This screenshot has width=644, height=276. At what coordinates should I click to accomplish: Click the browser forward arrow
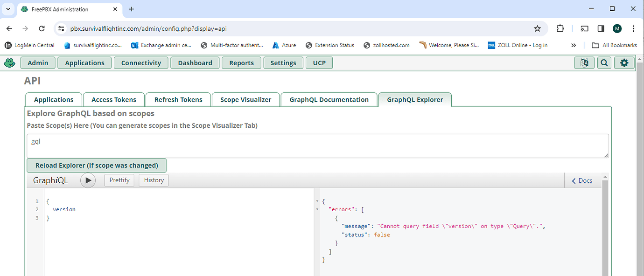(x=25, y=28)
